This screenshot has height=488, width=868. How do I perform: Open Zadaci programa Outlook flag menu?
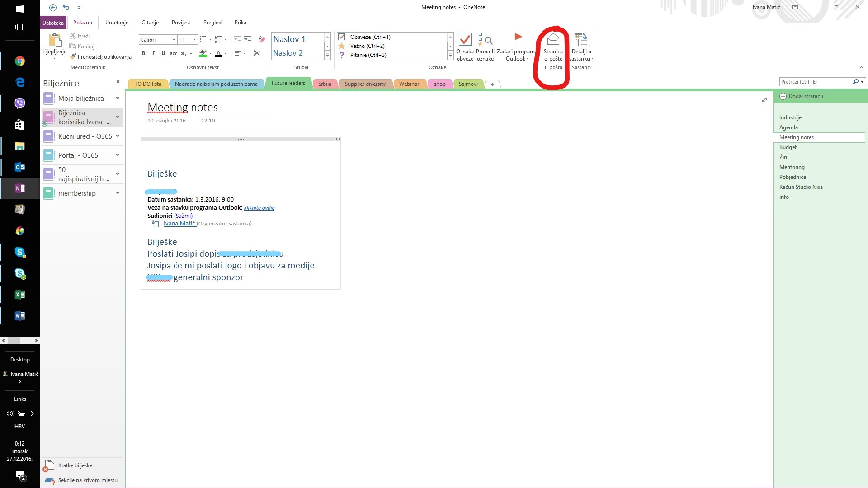(516, 47)
